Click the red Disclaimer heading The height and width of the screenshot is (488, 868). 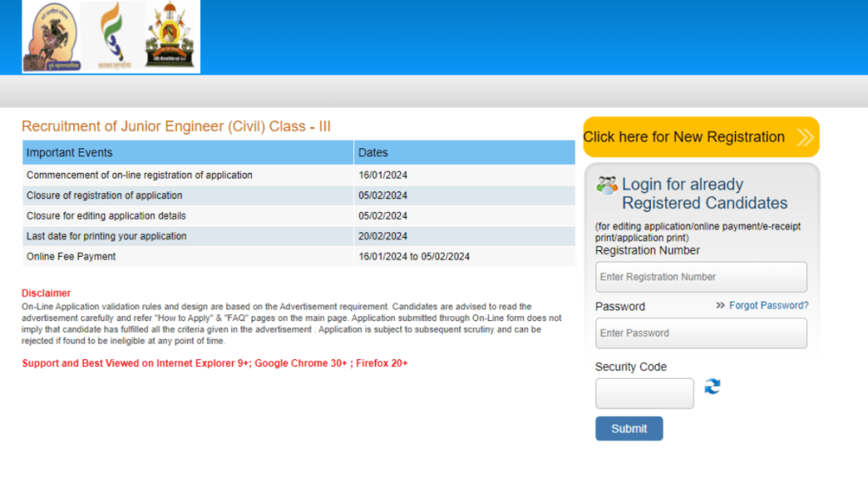(46, 293)
